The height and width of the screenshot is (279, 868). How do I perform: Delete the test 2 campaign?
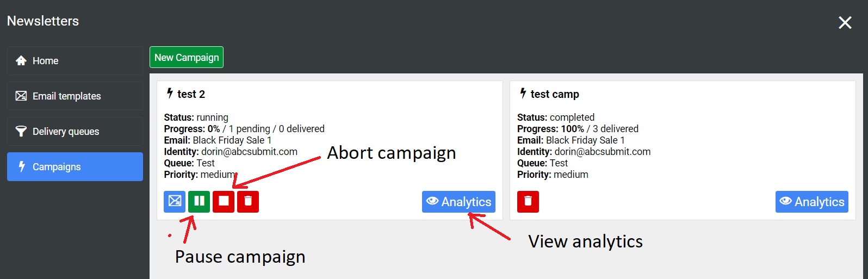click(x=248, y=202)
